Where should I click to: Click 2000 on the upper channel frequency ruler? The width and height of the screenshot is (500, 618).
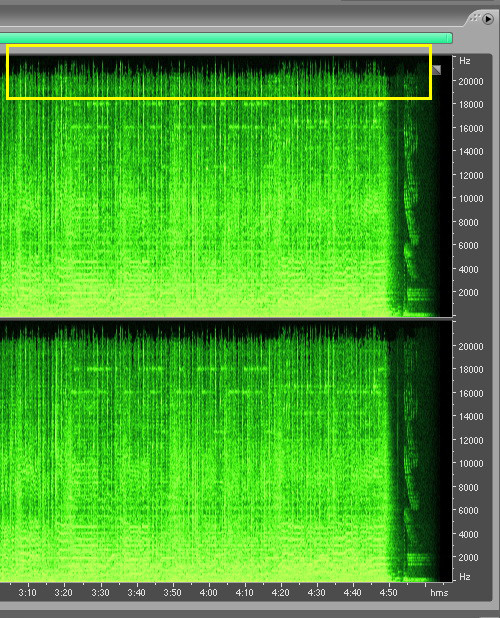coord(468,292)
